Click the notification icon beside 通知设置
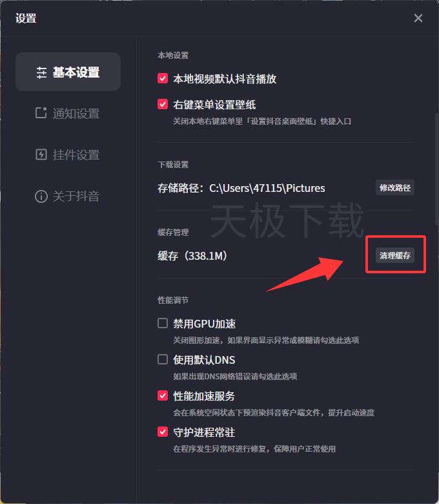The width and height of the screenshot is (439, 504). tap(41, 113)
